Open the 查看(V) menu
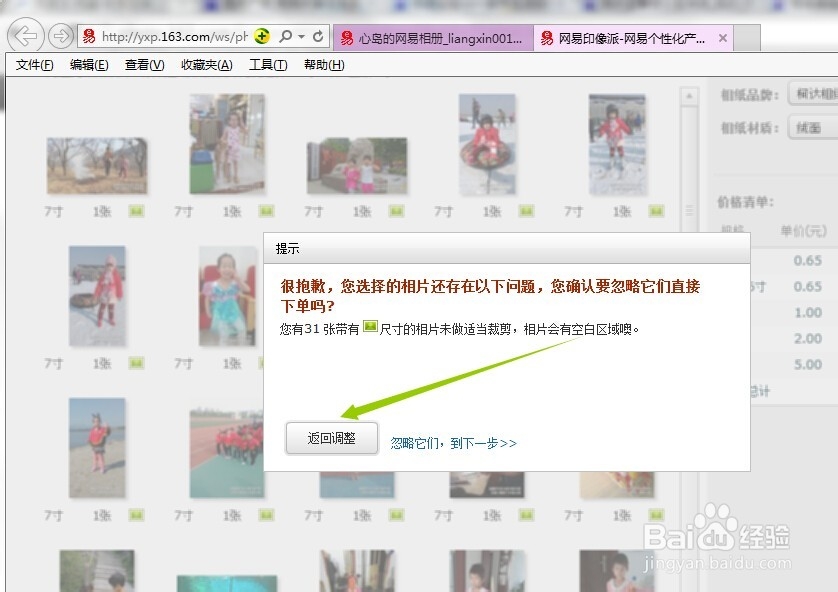 click(144, 65)
